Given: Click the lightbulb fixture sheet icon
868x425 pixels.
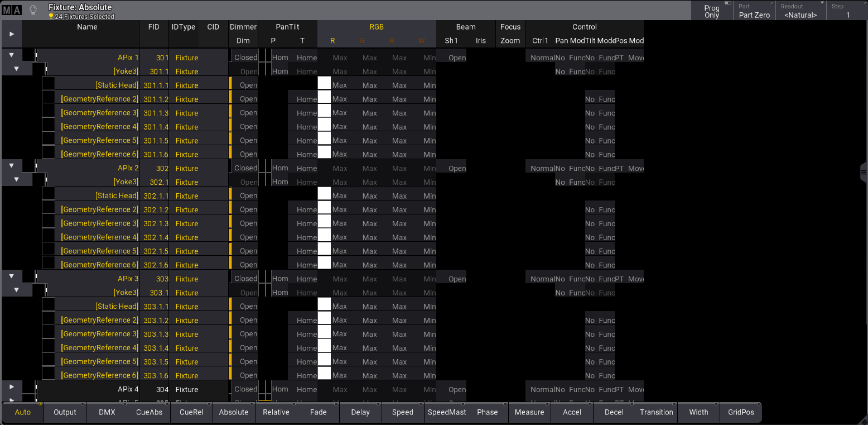Looking at the screenshot, I should tap(33, 10).
